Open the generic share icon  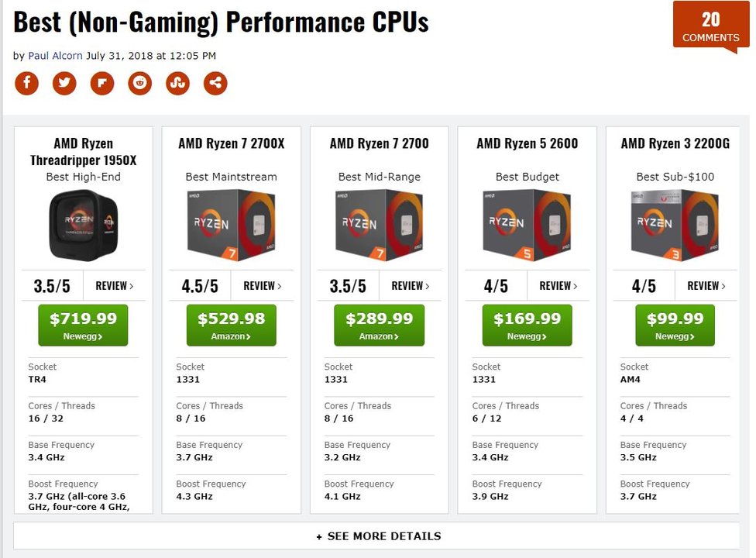[215, 83]
